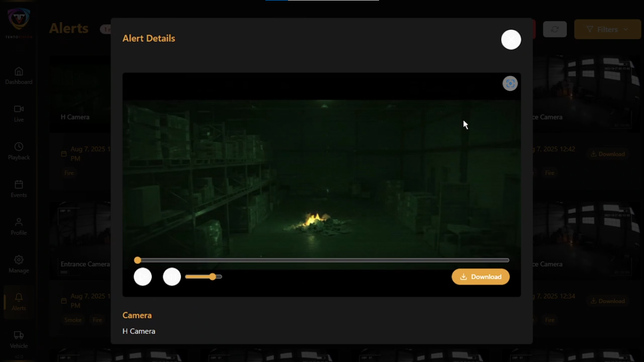Click the refresh alerts button

coord(555,29)
